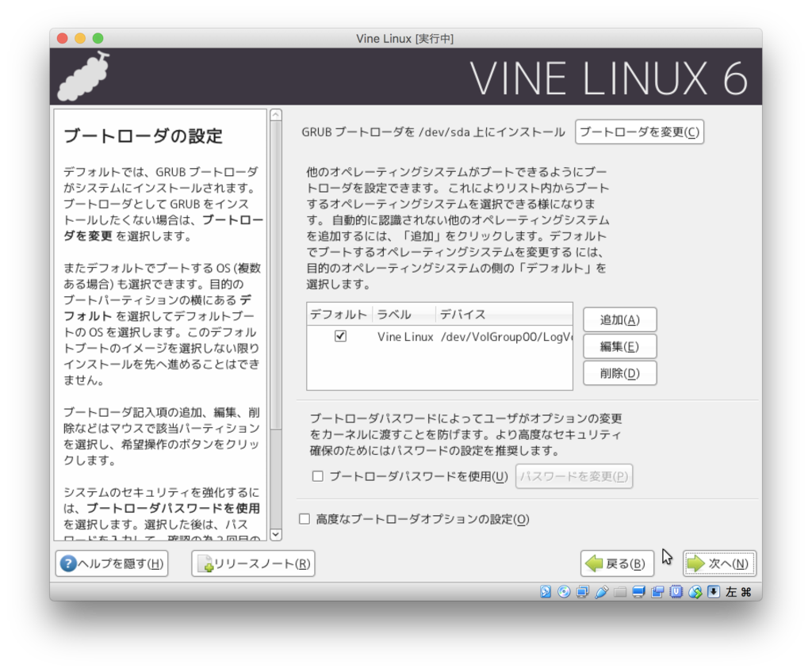Select /dev/VolGroup00/LogVol device entry
812x672 pixels.
[x=506, y=337]
